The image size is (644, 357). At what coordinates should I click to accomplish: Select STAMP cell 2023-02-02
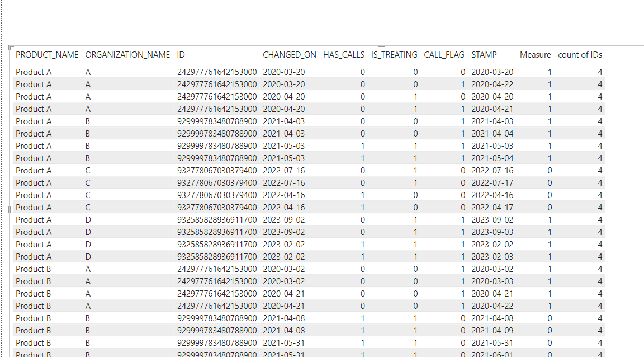[492, 245]
